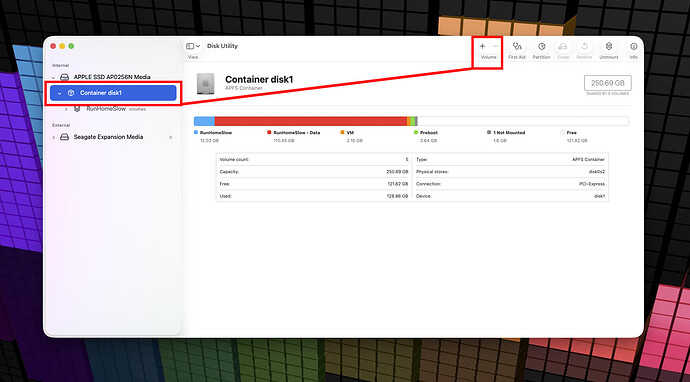Click the APFS Container subtitle
690x382 pixels.
click(244, 88)
